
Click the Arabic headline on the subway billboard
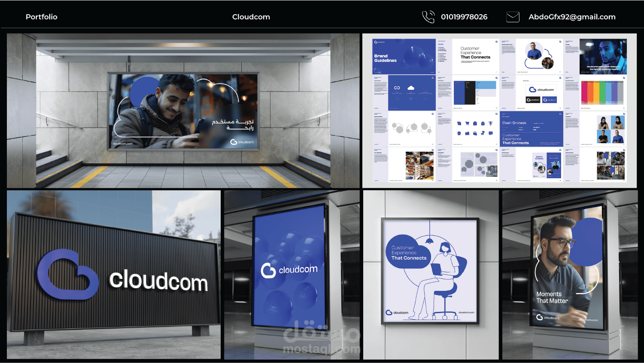coord(233,125)
